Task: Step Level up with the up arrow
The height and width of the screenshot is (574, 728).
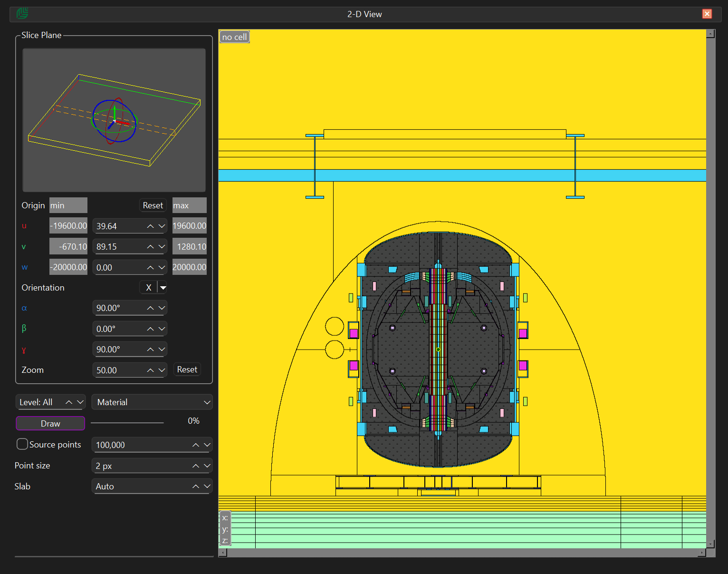Action: click(69, 402)
